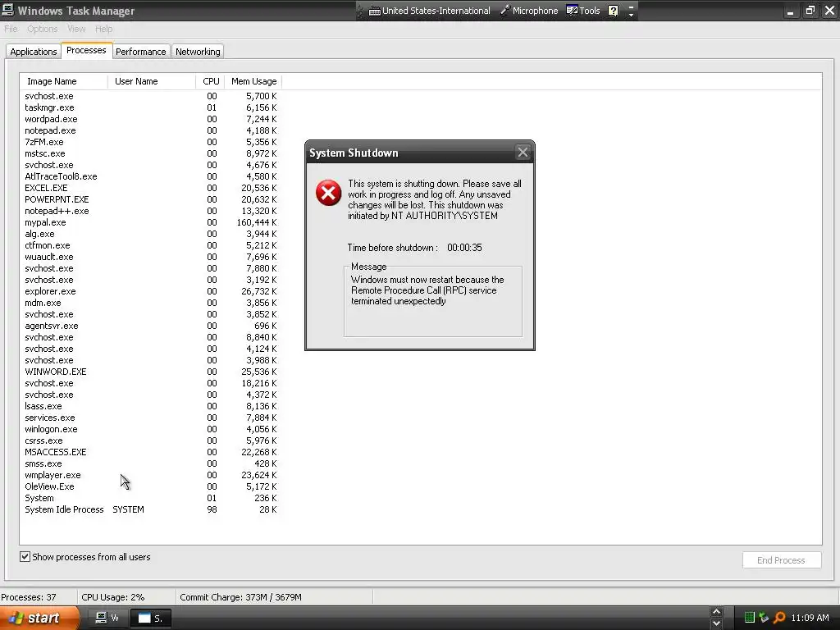Screen dimensions: 840x630
Task: Open the language bar Tools menu
Action: coord(583,11)
